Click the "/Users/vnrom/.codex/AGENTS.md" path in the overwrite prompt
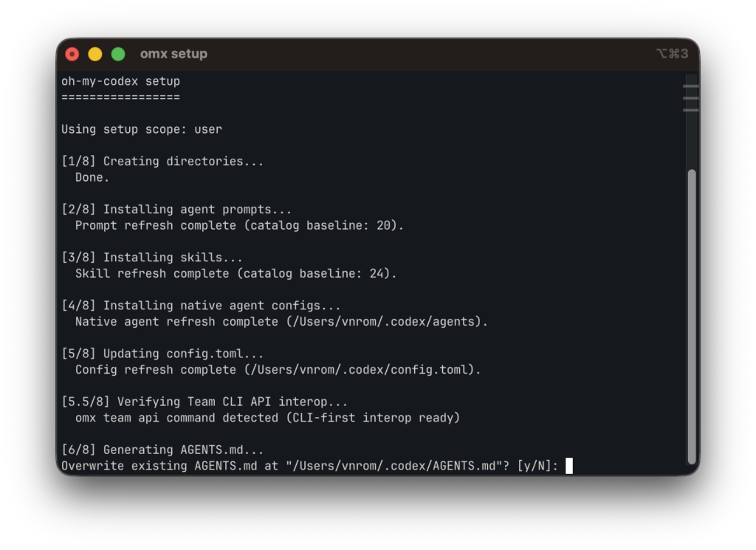The width and height of the screenshot is (756, 550). [391, 466]
